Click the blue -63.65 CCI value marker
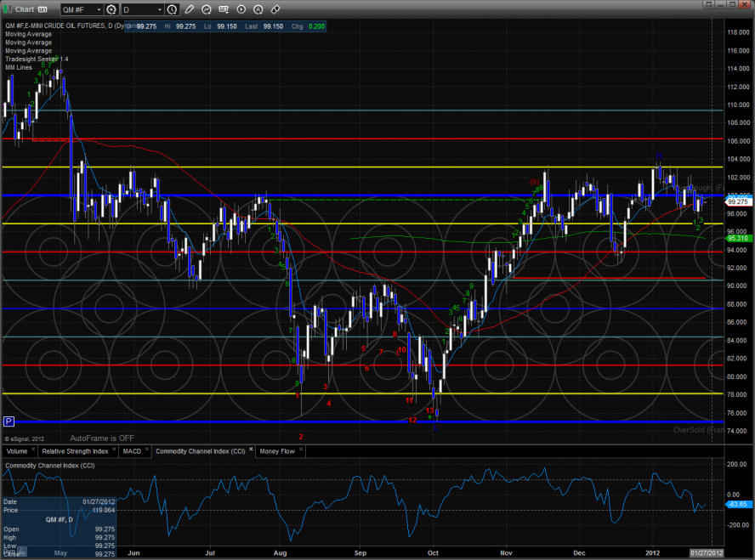 coord(738,504)
